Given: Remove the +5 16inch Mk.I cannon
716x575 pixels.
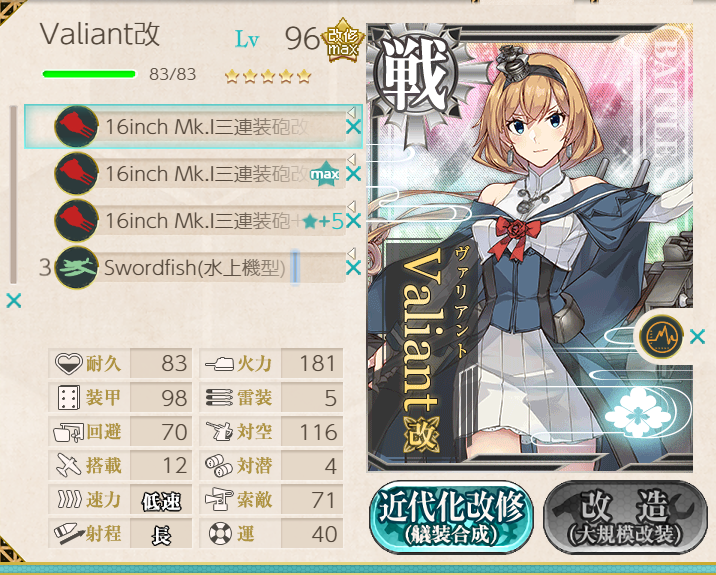Looking at the screenshot, I should 353,221.
